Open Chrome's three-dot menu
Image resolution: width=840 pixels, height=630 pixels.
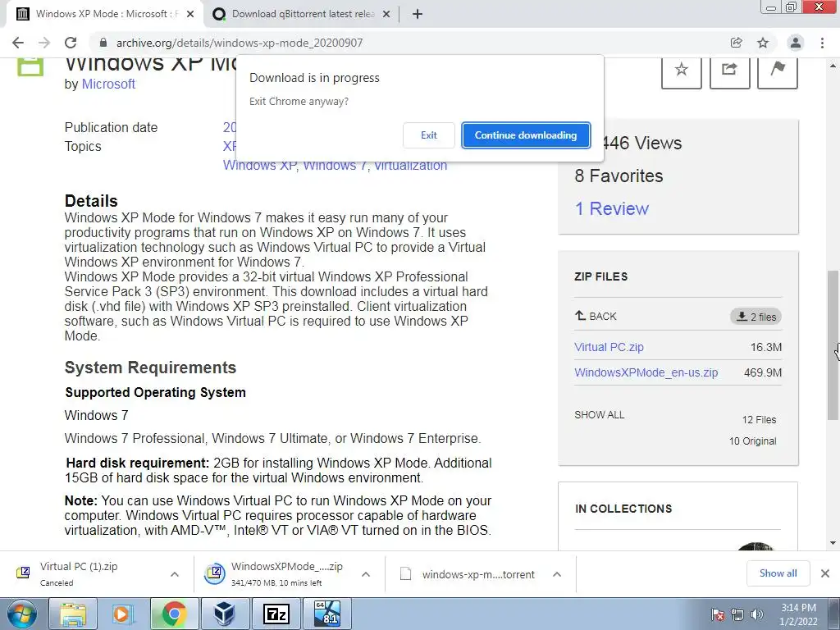(822, 43)
